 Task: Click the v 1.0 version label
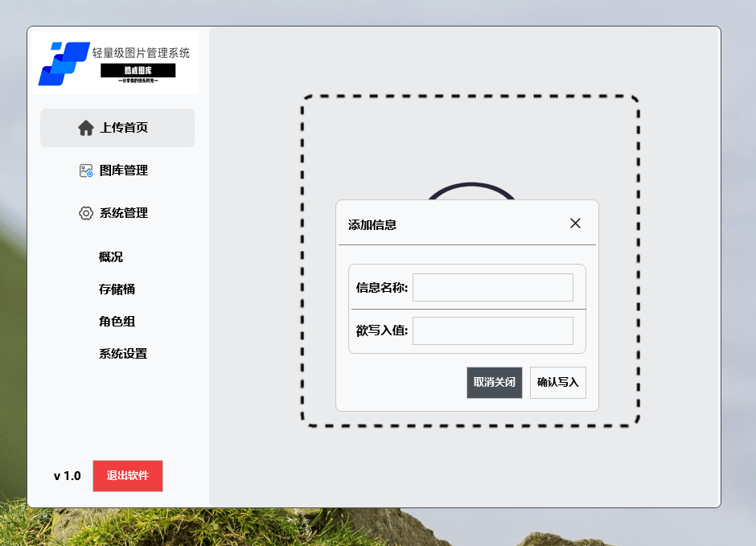pyautogui.click(x=67, y=476)
